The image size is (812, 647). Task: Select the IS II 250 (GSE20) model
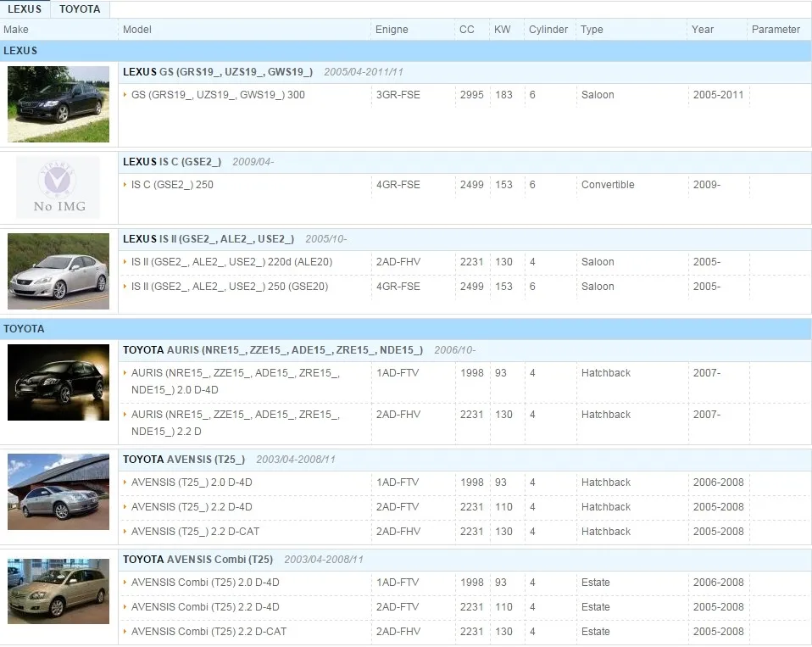point(230,287)
